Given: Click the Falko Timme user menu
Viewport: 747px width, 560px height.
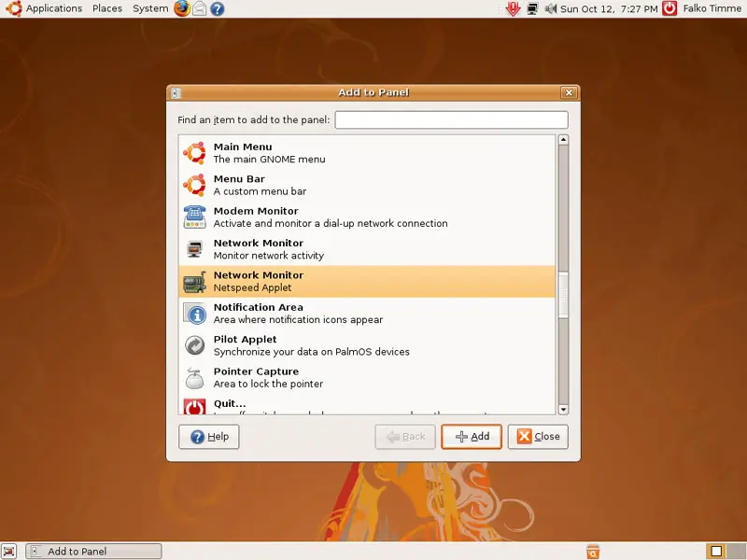Looking at the screenshot, I should pos(712,8).
